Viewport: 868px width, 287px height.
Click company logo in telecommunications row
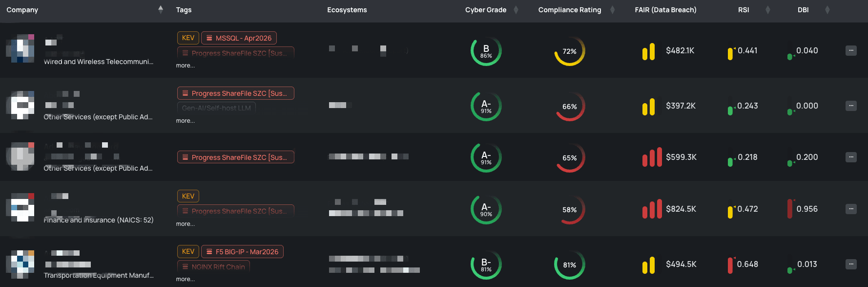coord(20,48)
